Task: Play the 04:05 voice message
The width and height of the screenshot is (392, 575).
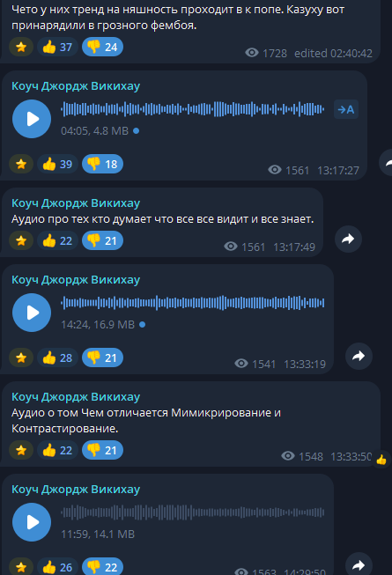Action: (x=32, y=119)
